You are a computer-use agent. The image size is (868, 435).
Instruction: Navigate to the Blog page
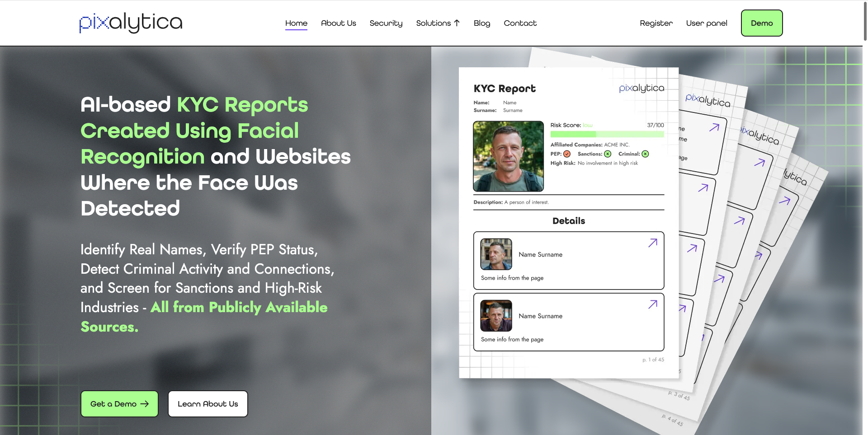click(x=481, y=23)
